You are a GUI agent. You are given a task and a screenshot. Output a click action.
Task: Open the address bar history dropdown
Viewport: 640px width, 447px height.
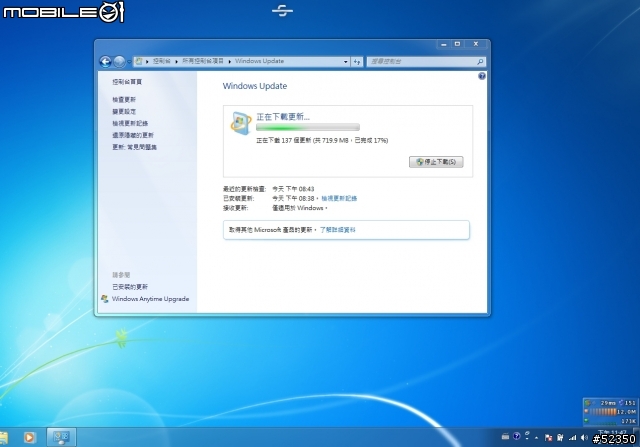[345, 62]
